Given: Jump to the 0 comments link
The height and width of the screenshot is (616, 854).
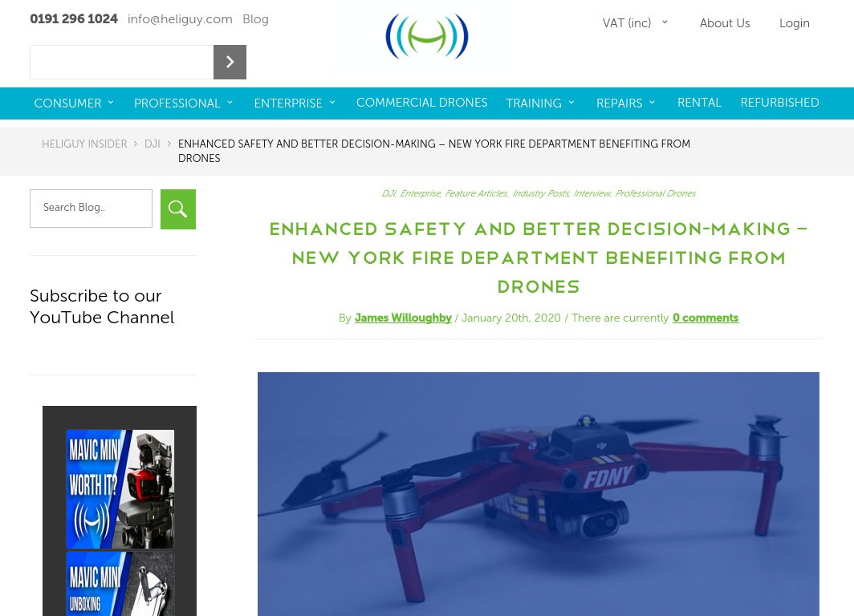Looking at the screenshot, I should pos(706,318).
